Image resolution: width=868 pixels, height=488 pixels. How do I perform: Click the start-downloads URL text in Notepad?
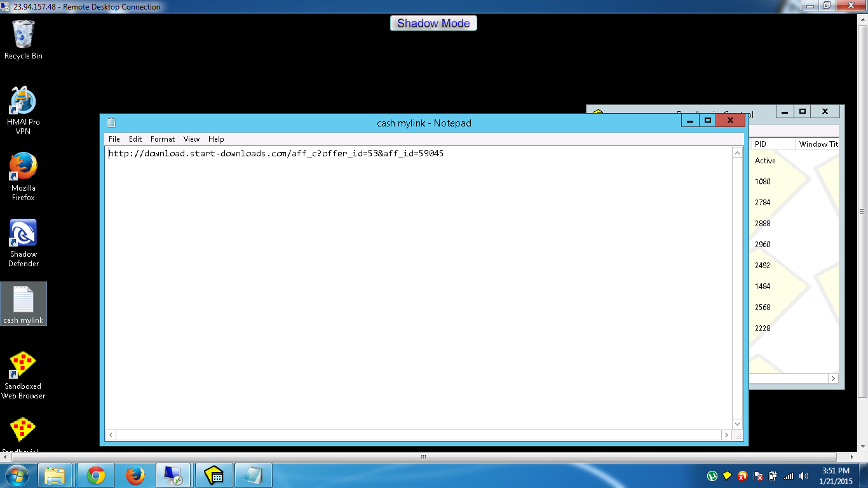[x=276, y=153]
